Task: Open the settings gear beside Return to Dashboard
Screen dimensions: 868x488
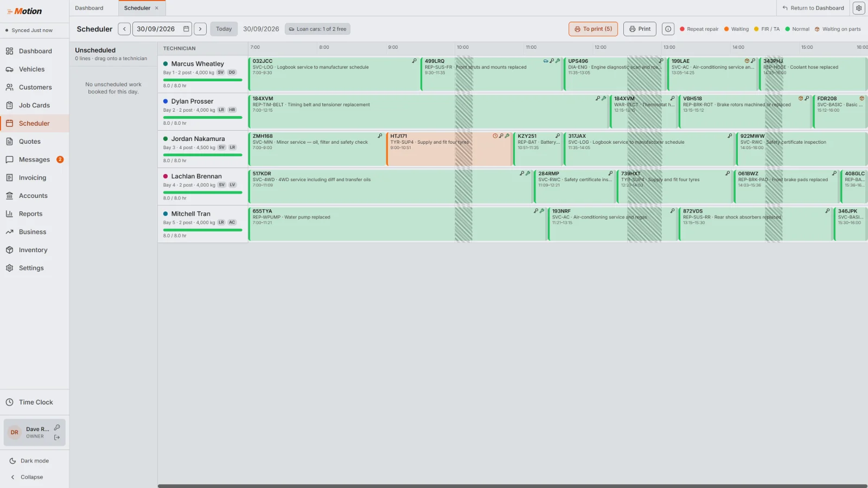Action: tap(859, 8)
